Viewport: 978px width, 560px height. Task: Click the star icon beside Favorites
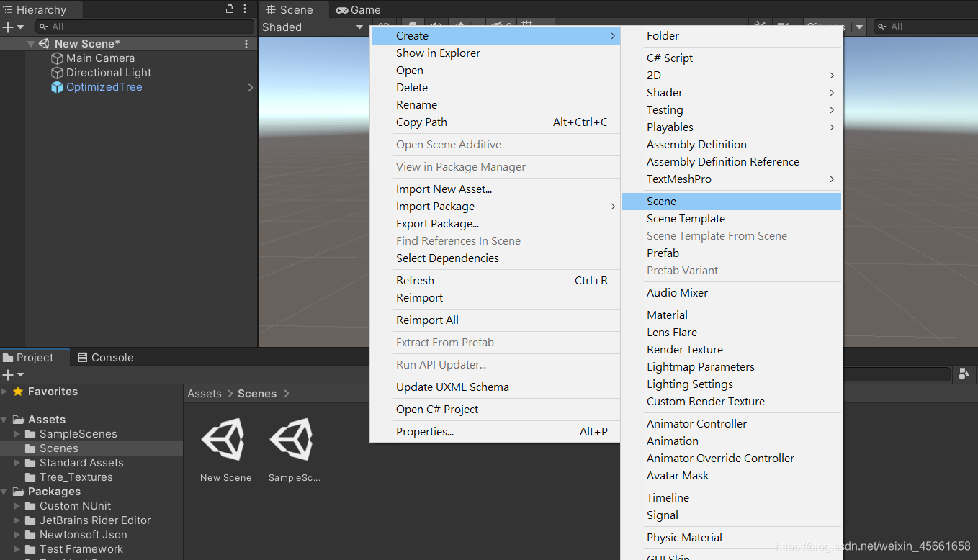pyautogui.click(x=18, y=392)
